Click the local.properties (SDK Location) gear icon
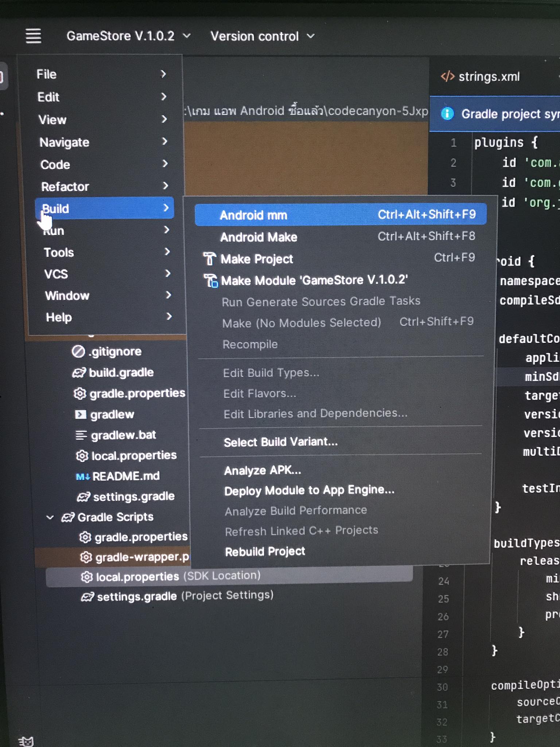Screen dimensions: 560x747 pyautogui.click(x=87, y=577)
